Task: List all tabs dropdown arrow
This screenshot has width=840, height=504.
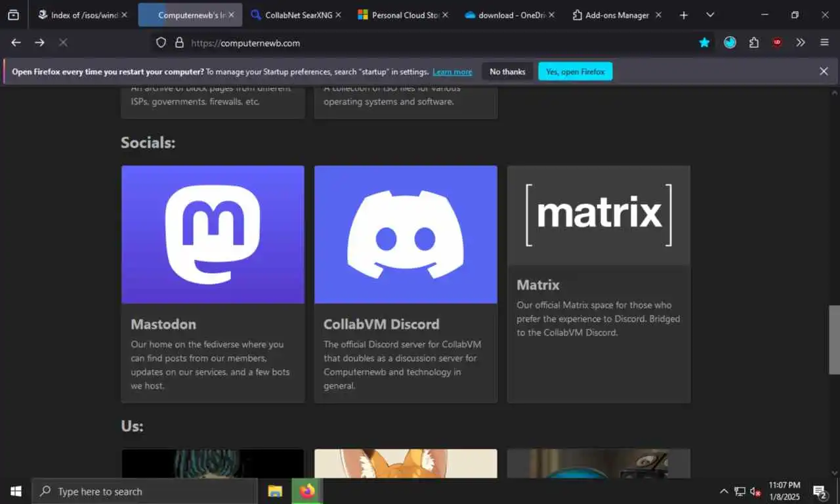Action: click(710, 14)
